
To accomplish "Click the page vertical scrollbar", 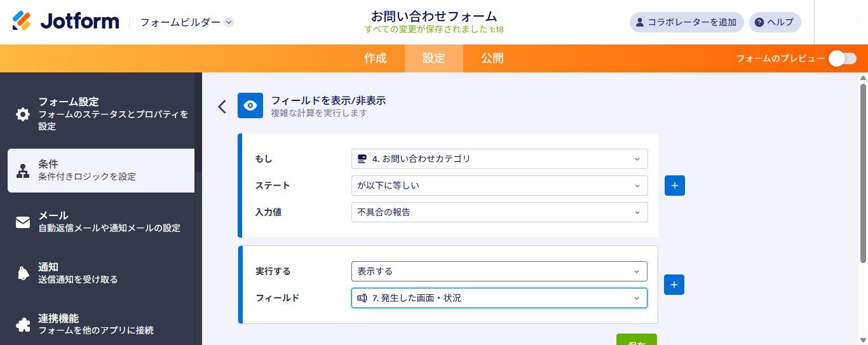I will tap(863, 172).
